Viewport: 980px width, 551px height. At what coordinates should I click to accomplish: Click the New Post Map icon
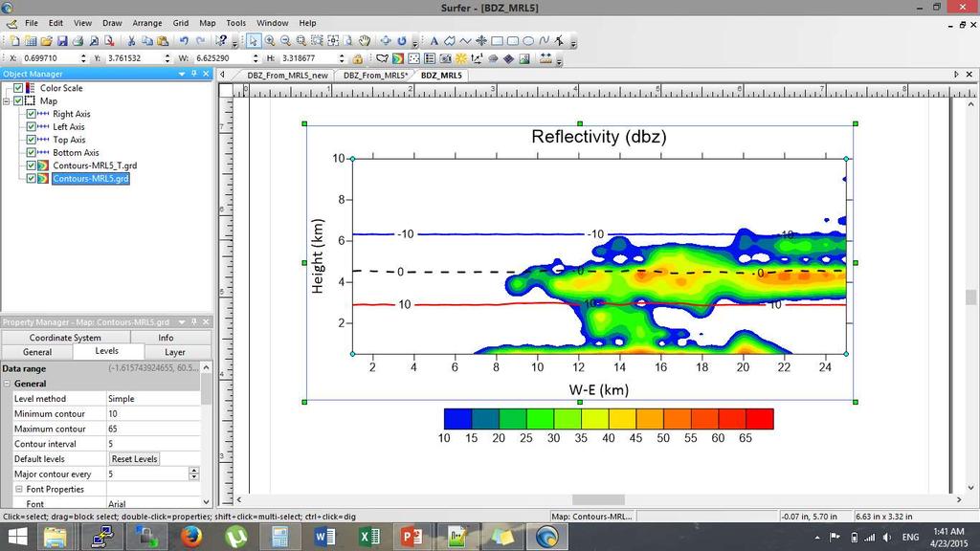[x=414, y=58]
